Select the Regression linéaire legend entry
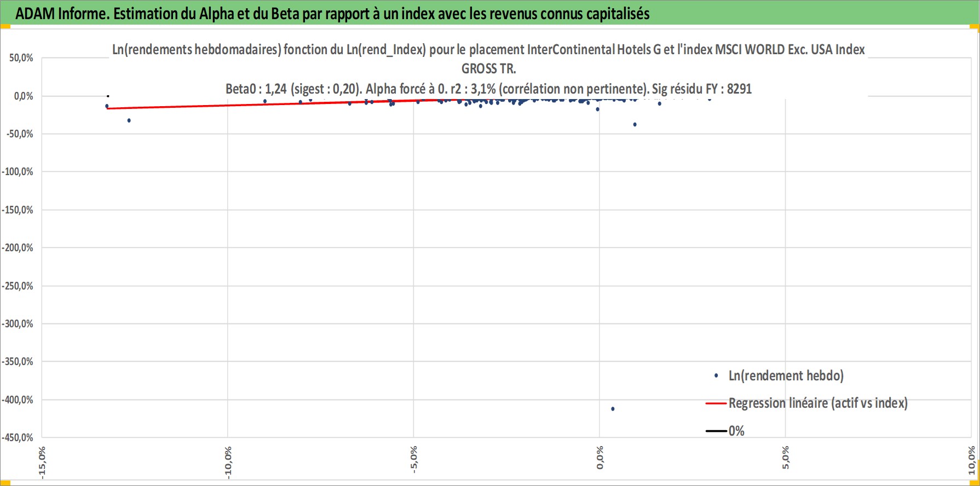 (x=806, y=403)
